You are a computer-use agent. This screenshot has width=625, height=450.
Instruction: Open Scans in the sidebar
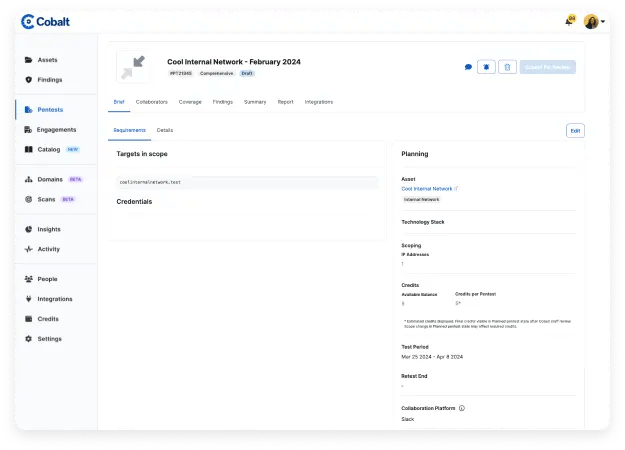point(46,199)
